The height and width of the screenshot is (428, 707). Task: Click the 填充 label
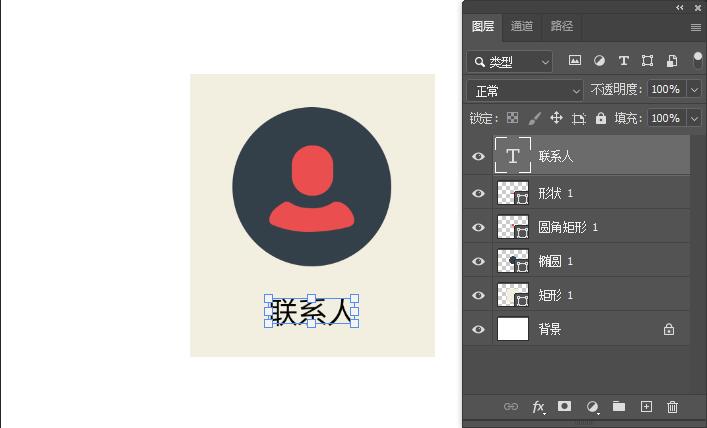click(x=628, y=119)
